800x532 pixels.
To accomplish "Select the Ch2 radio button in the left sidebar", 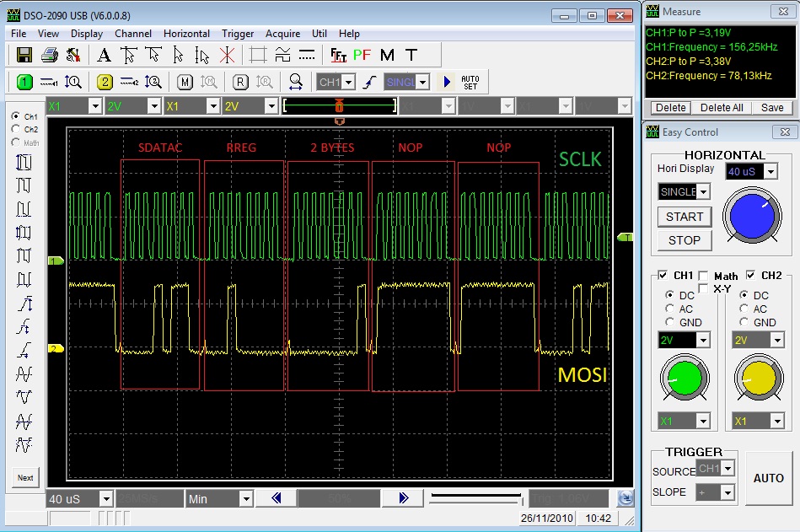I will tap(16, 129).
